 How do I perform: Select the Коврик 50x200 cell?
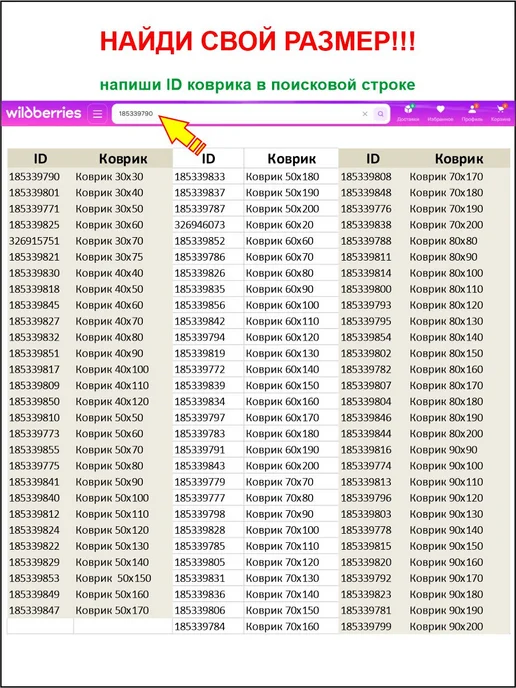pyautogui.click(x=282, y=209)
